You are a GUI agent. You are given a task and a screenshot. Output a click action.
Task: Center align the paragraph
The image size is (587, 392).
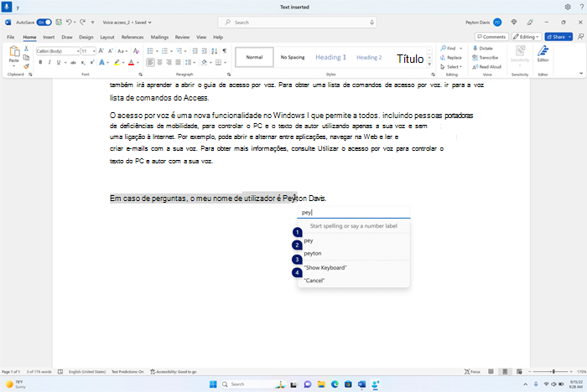coord(160,63)
